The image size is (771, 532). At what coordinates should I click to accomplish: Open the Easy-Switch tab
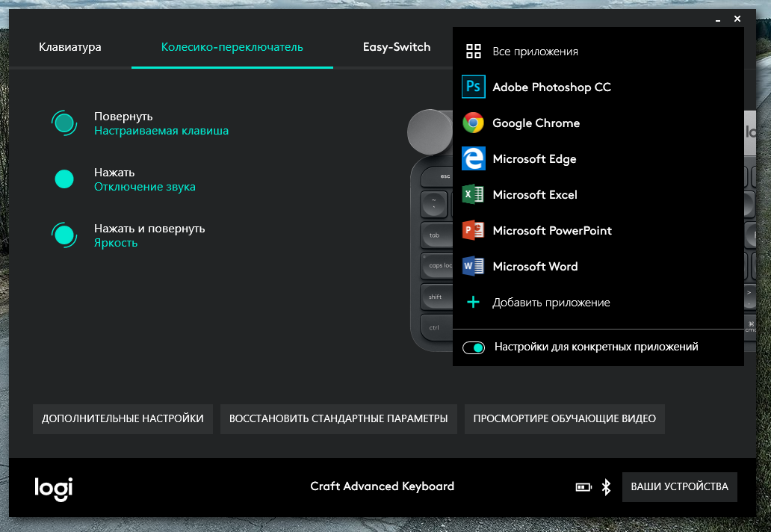[x=396, y=47]
